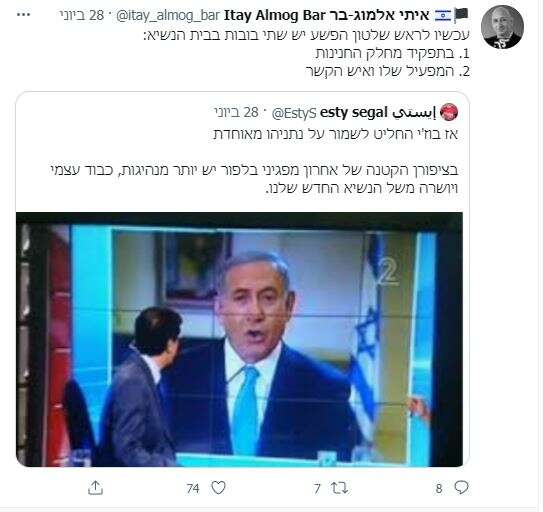Click the retweet count number 7
Viewport: 543px width, 512px height.
tap(317, 488)
